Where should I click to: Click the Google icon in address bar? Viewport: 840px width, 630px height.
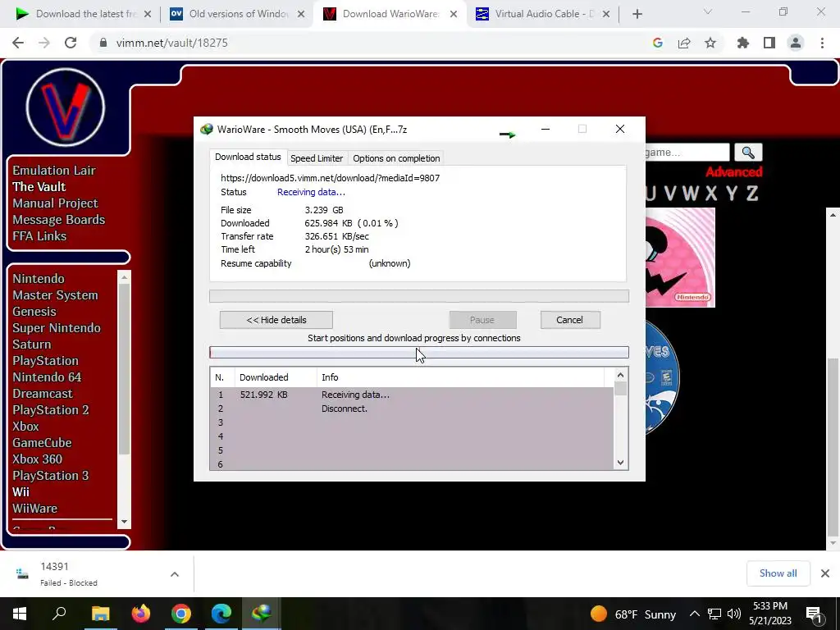point(657,43)
